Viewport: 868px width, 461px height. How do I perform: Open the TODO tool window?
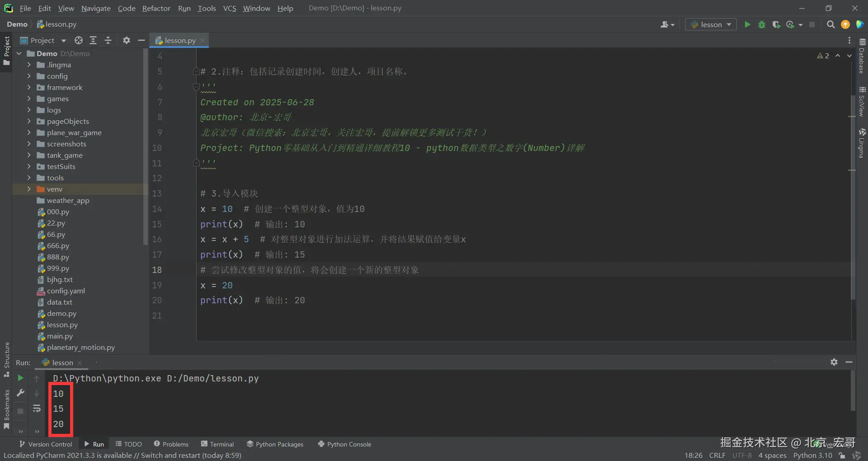129,444
